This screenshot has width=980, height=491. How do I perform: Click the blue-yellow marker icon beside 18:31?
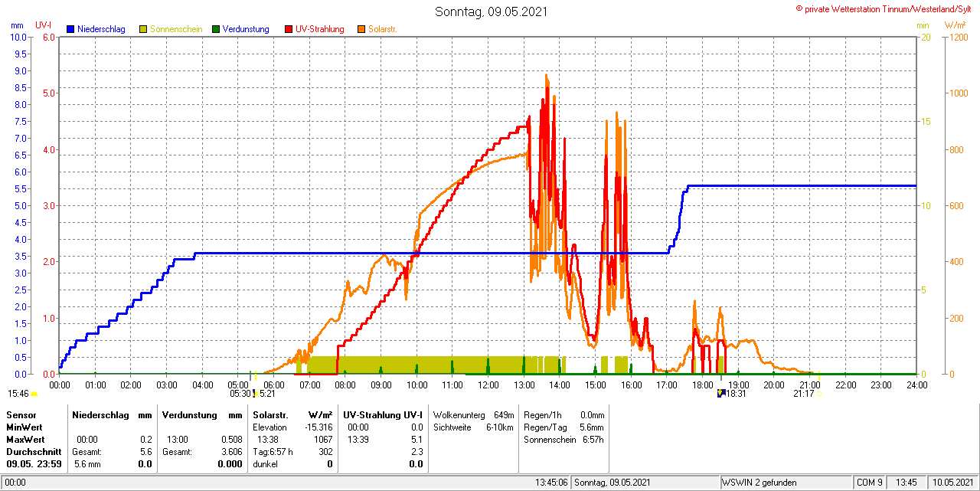(x=720, y=393)
